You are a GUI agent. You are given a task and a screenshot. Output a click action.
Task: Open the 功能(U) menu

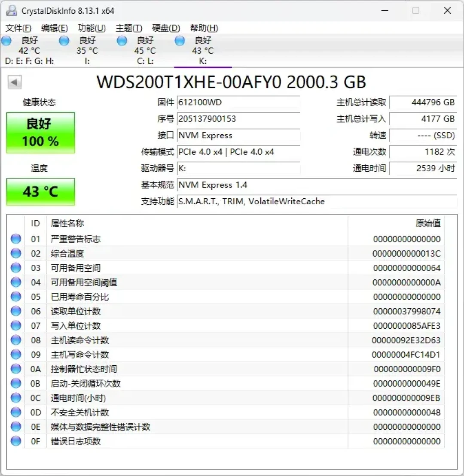point(92,28)
